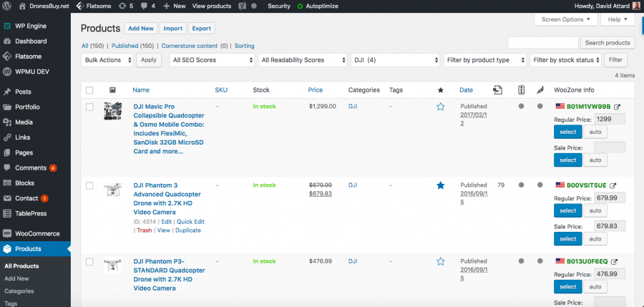Click Add New button beside Products title
644x307 pixels.
(140, 29)
